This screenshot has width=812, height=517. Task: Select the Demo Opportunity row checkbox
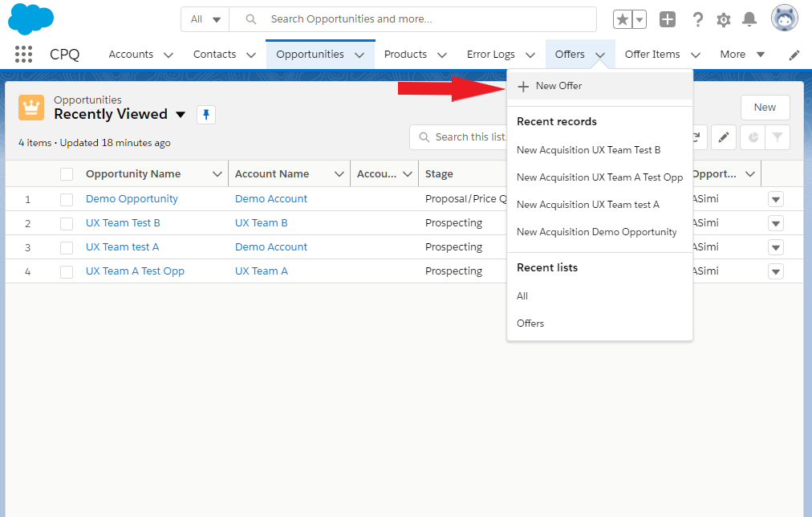point(67,199)
